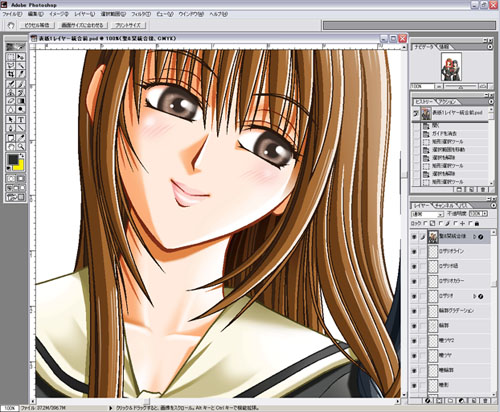Open the layer blend mode dropdown
500x412 pixels.
428,214
